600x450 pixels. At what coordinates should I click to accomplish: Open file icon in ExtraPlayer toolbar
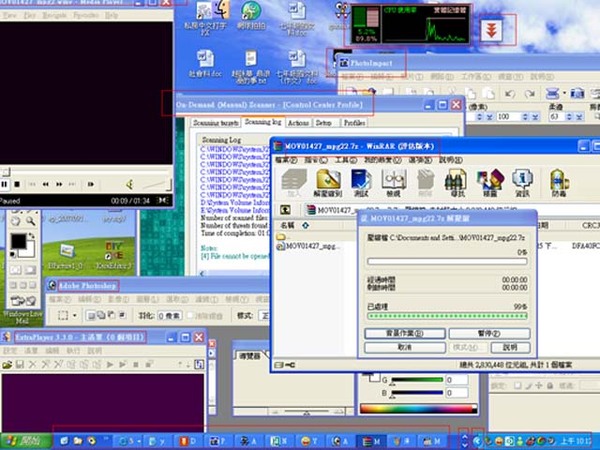(x=7, y=364)
